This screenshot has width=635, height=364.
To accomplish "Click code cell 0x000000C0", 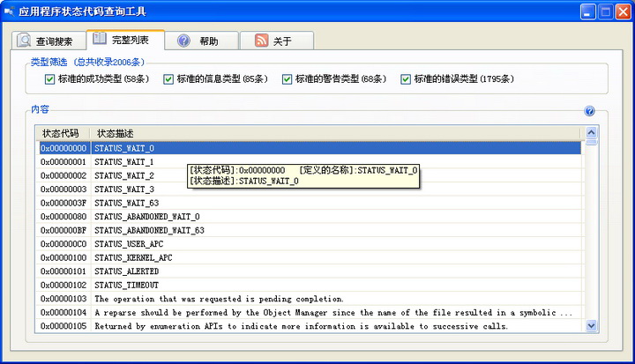I will click(63, 244).
